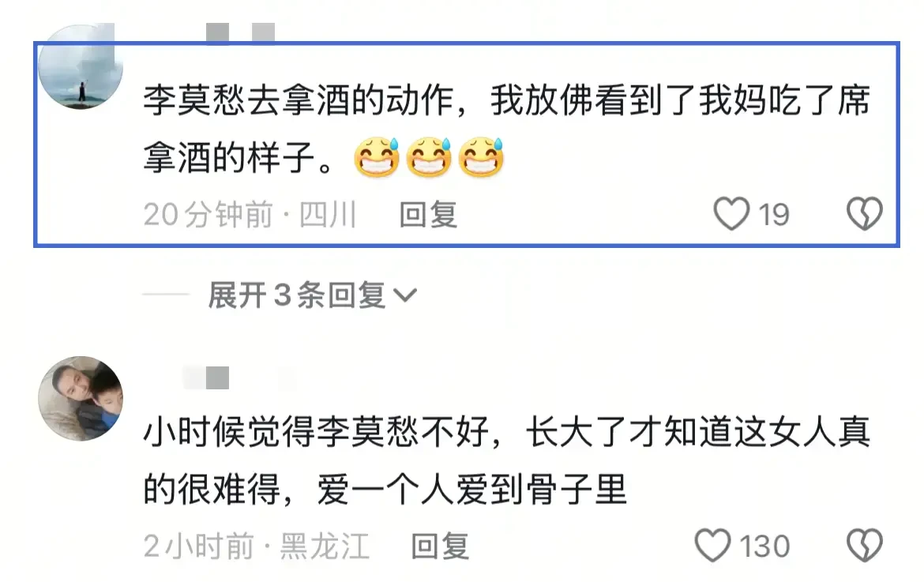This screenshot has height=582, width=924.
Task: Click the chevron arrow beside 展开3条回复
Action: (x=405, y=295)
